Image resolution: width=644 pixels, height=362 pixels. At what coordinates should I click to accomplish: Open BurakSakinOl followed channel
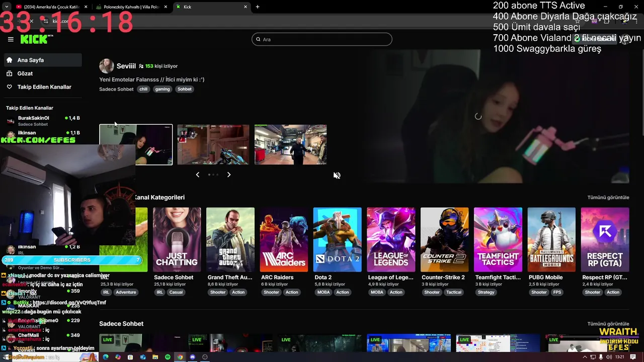pos(43,121)
